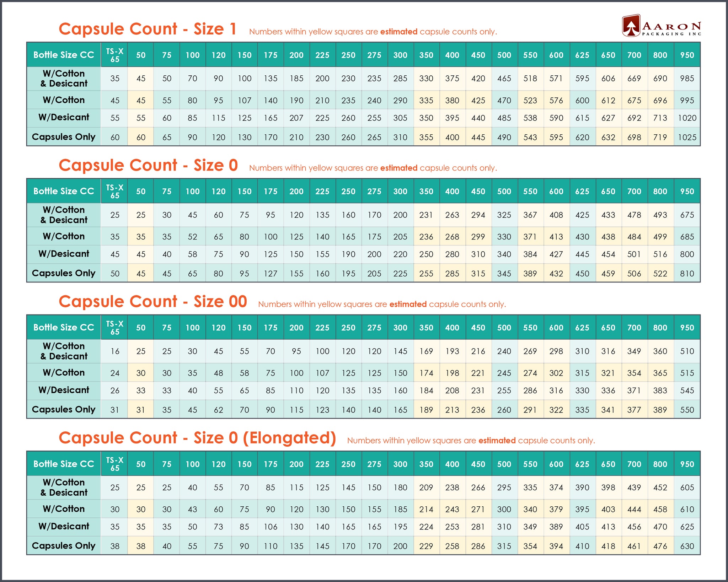Select the 'Capsule Count - Size 0' heading
The width and height of the screenshot is (728, 582).
point(148,166)
